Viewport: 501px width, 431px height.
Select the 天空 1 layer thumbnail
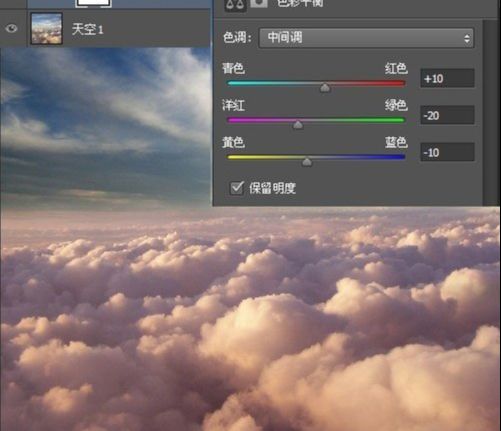pos(46,29)
